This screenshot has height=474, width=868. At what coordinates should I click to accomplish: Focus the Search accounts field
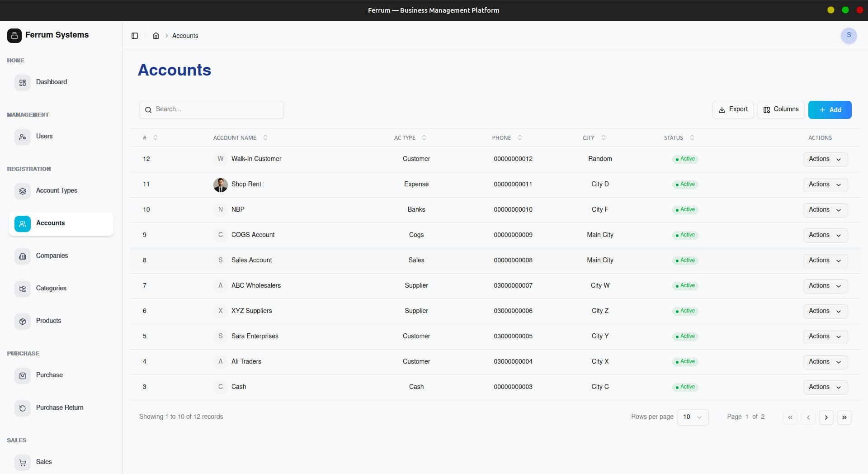pos(212,109)
